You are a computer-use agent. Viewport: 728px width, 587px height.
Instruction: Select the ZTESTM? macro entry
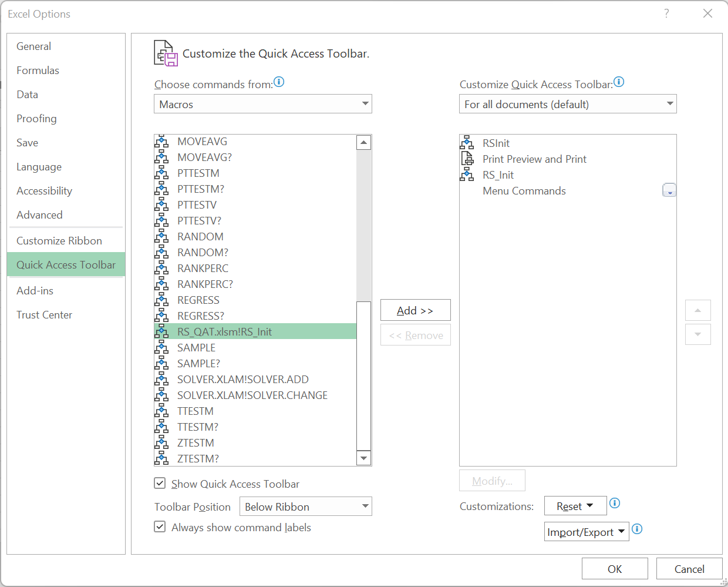pos(255,459)
